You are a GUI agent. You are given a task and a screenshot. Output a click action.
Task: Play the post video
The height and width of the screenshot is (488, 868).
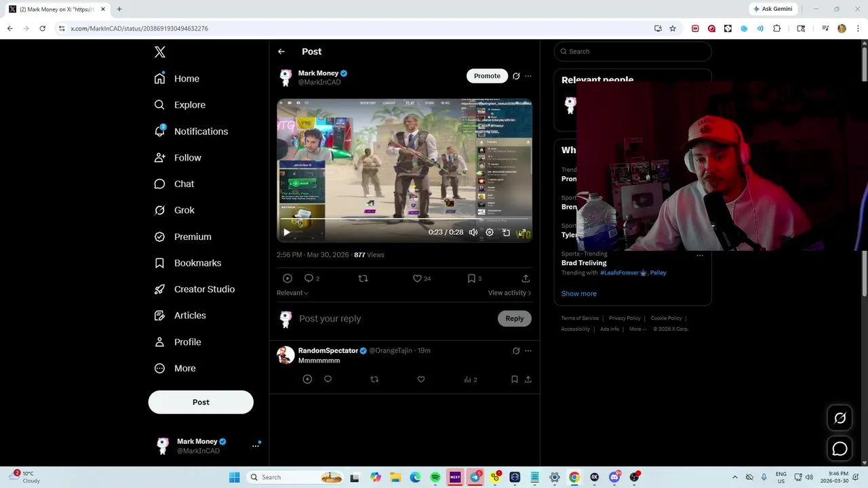pos(287,232)
